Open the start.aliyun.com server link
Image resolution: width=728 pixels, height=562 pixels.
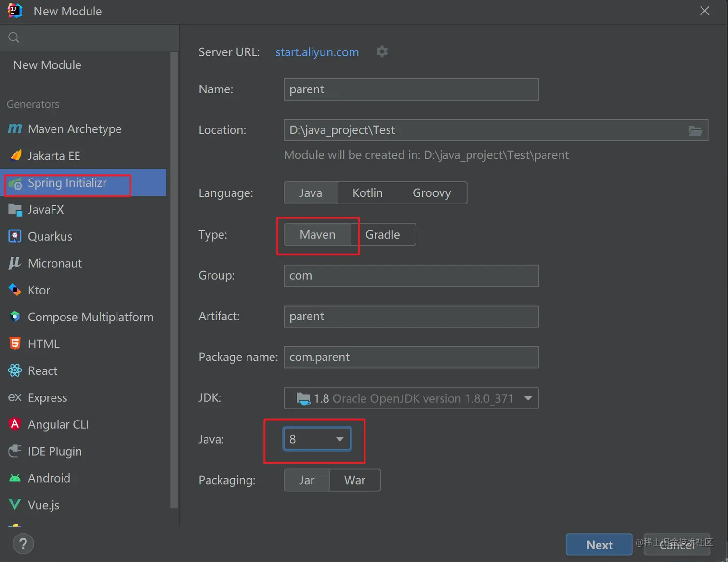pos(317,52)
